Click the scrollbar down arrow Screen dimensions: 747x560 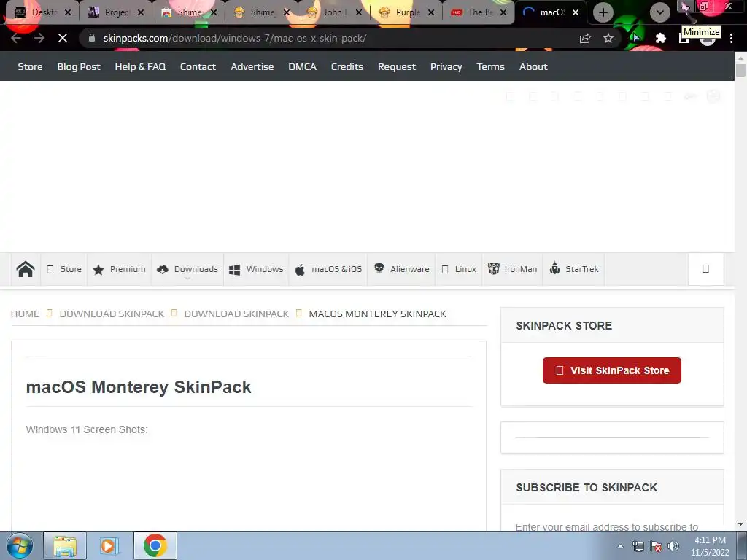(740, 525)
